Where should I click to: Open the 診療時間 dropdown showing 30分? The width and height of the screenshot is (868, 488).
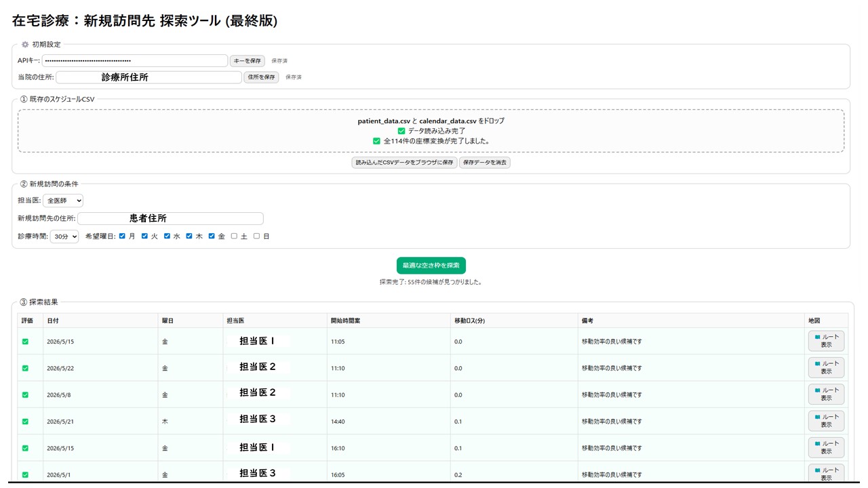64,237
